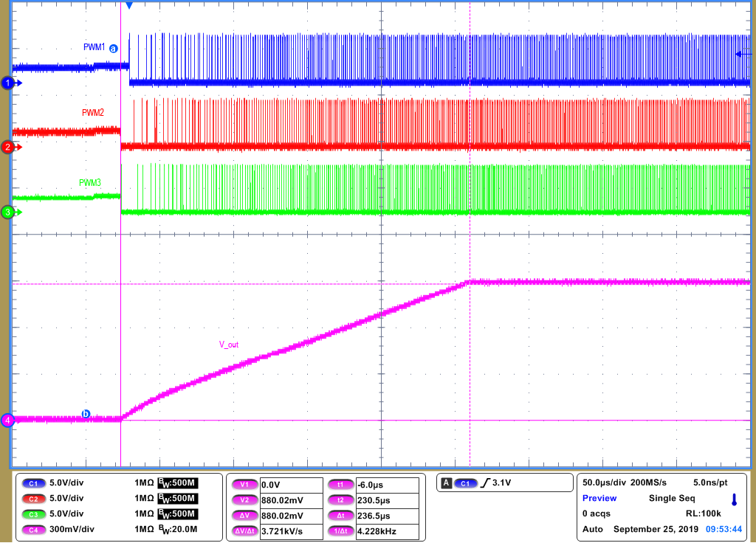Screen dimensions: 756x543
Task: Toggle the BW:20.0M bandwidth limit on C4
Action: click(176, 530)
